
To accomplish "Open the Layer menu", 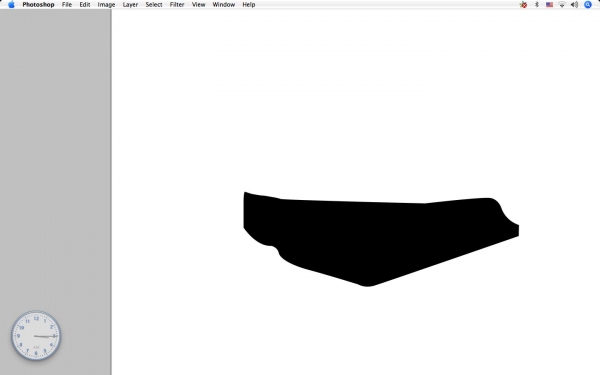I will (x=130, y=5).
